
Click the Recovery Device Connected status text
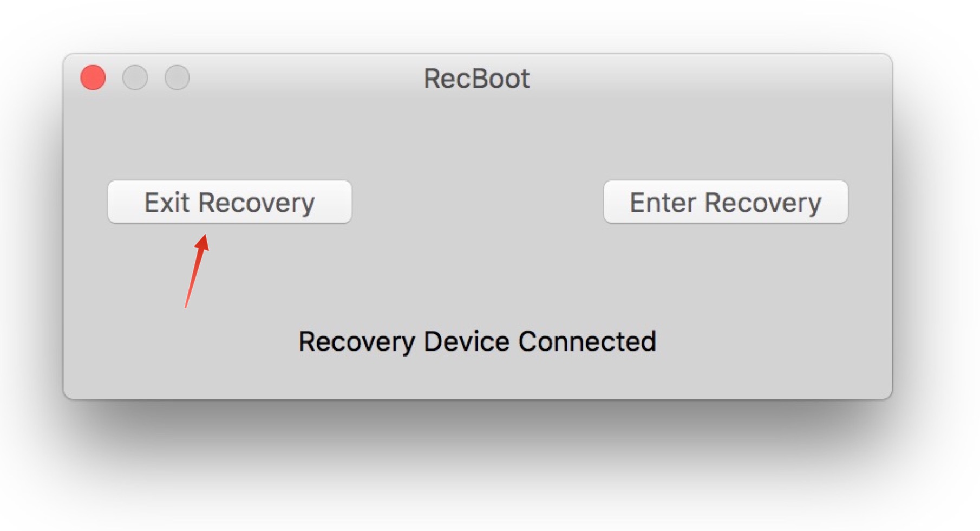point(477,342)
